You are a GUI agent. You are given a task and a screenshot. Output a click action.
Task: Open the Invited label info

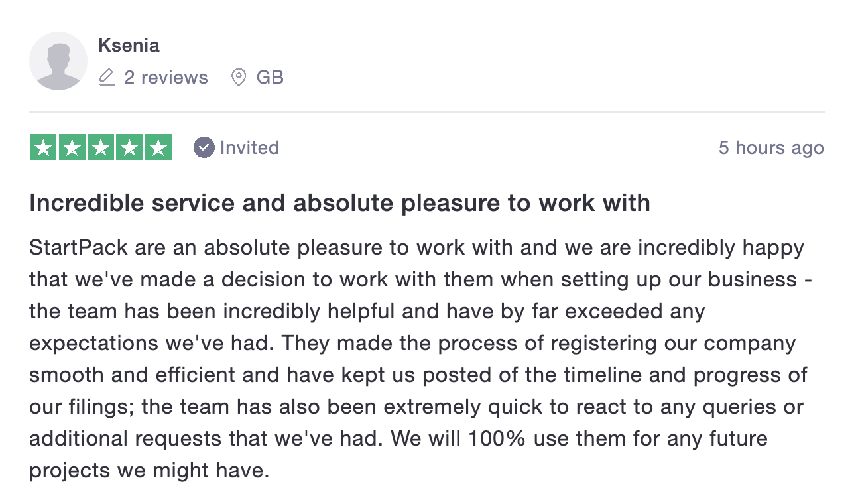point(249,147)
